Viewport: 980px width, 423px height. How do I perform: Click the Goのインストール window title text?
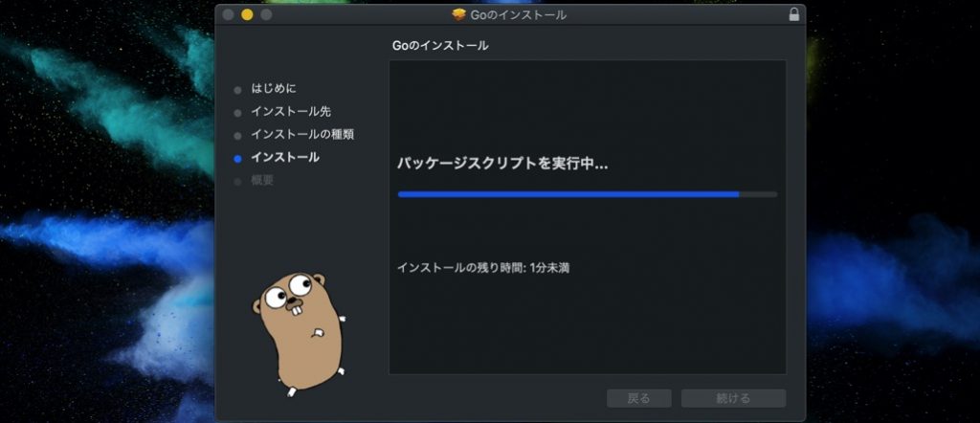click(x=518, y=14)
